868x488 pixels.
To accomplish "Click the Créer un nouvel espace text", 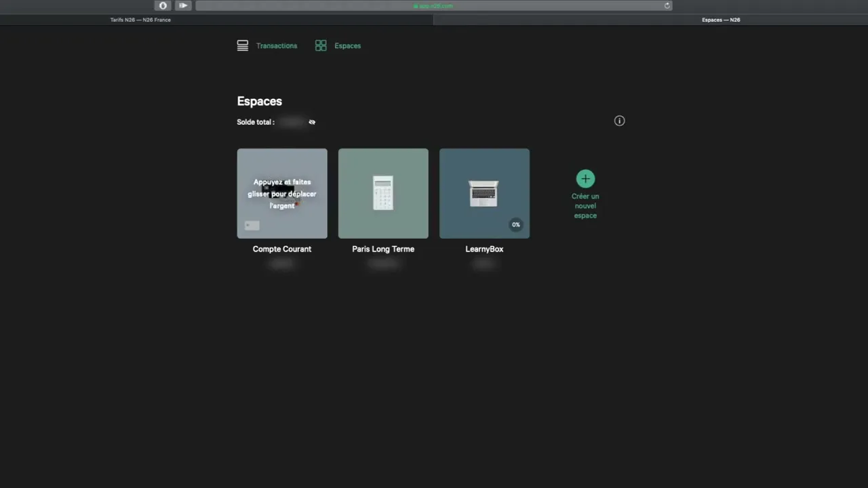I will pos(585,206).
